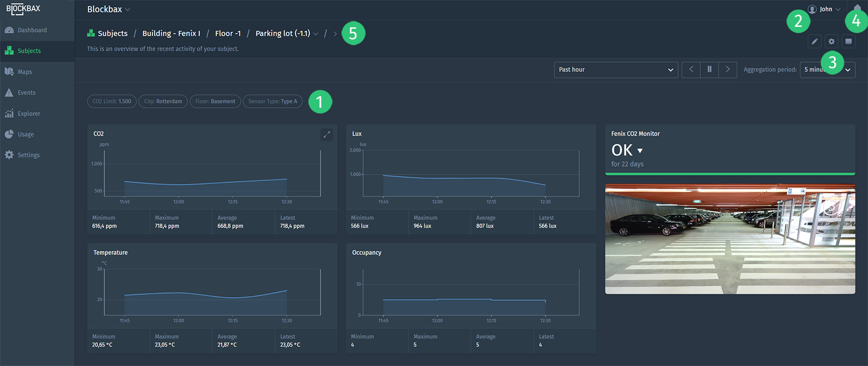
Task: Open the notifications bell
Action: (857, 8)
